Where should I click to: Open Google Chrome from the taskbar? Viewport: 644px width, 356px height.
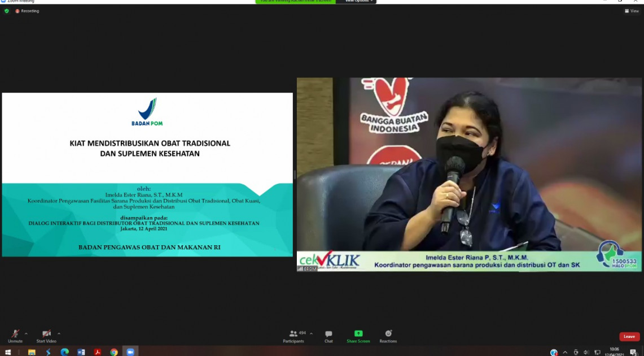(x=114, y=352)
